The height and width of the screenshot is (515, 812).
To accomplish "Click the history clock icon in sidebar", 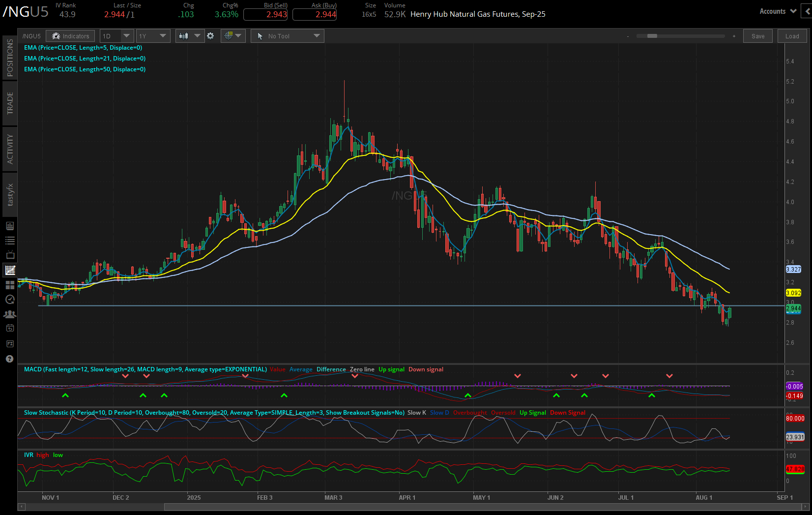I will coord(9,299).
